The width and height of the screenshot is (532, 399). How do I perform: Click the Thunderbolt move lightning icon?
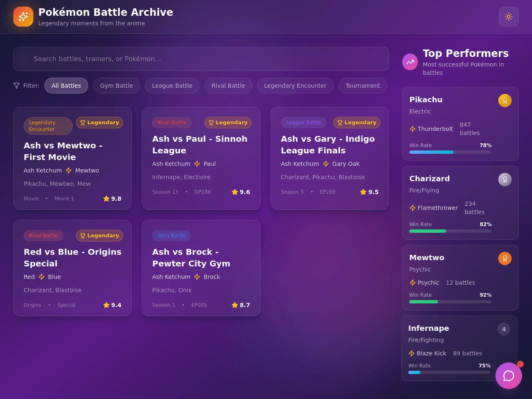(413, 129)
